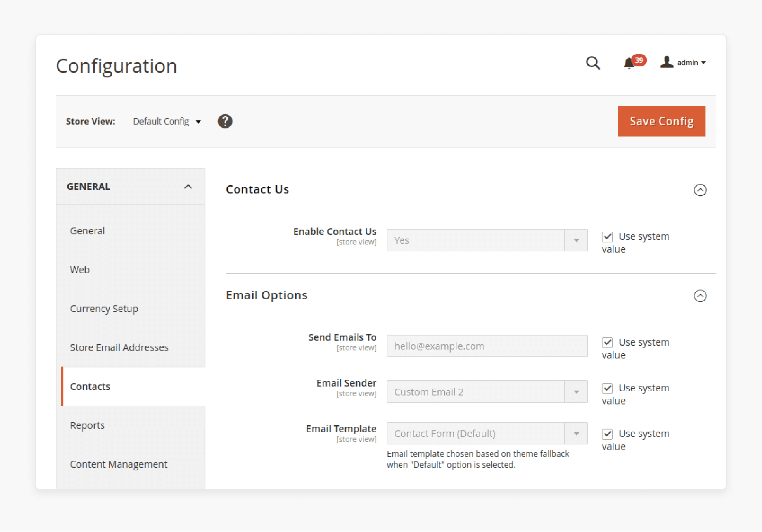The height and width of the screenshot is (532, 762).
Task: Click the admin user avatar icon
Action: (667, 62)
